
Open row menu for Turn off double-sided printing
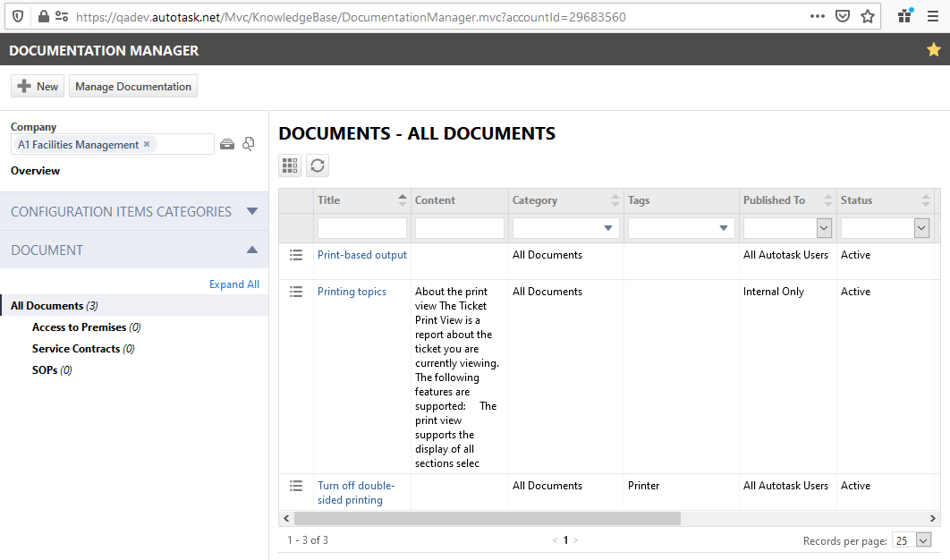pyautogui.click(x=296, y=486)
